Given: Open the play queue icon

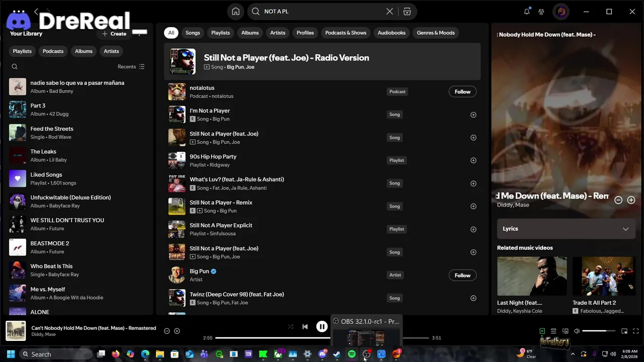Looking at the screenshot, I should click(553, 331).
